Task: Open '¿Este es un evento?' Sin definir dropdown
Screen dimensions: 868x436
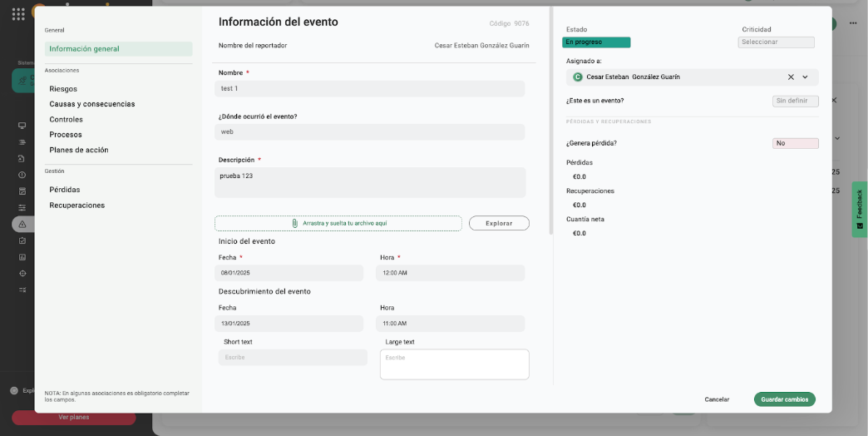Action: click(795, 102)
